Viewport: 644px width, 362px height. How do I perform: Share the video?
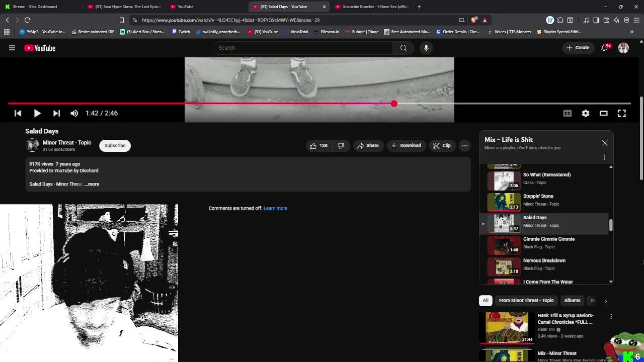[x=368, y=146]
